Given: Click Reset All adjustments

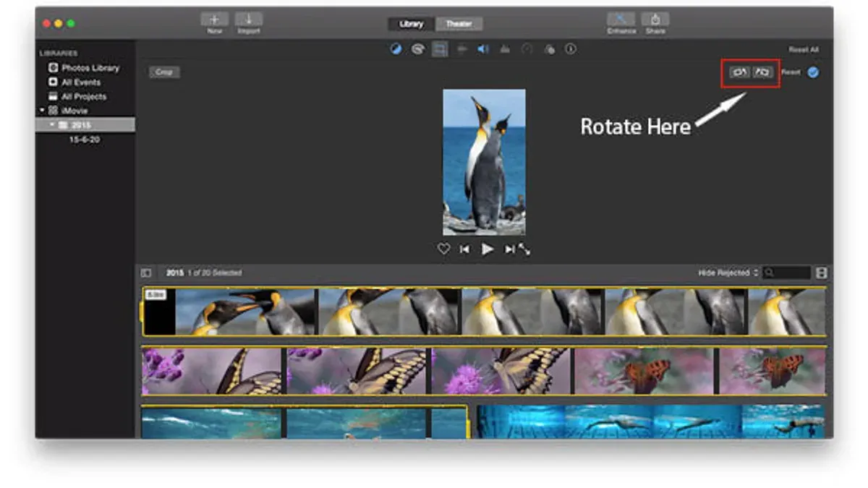Looking at the screenshot, I should (804, 50).
